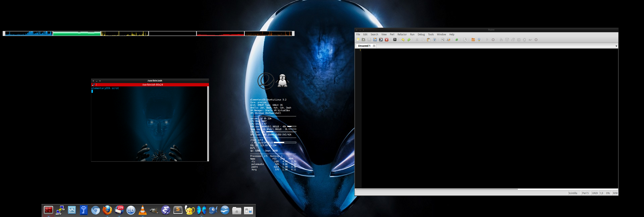Click the Stop execution circle icon

point(493,40)
